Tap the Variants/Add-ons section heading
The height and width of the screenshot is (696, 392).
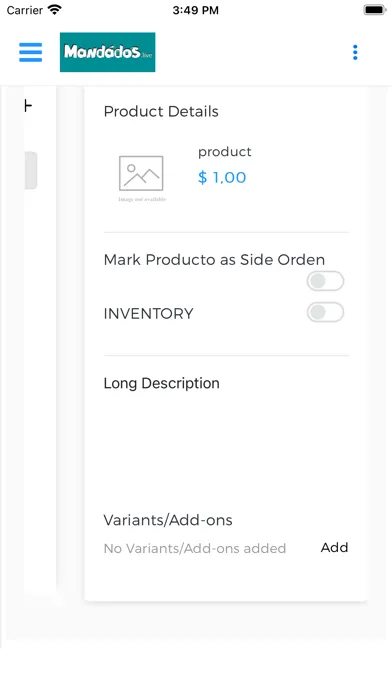coord(168,520)
